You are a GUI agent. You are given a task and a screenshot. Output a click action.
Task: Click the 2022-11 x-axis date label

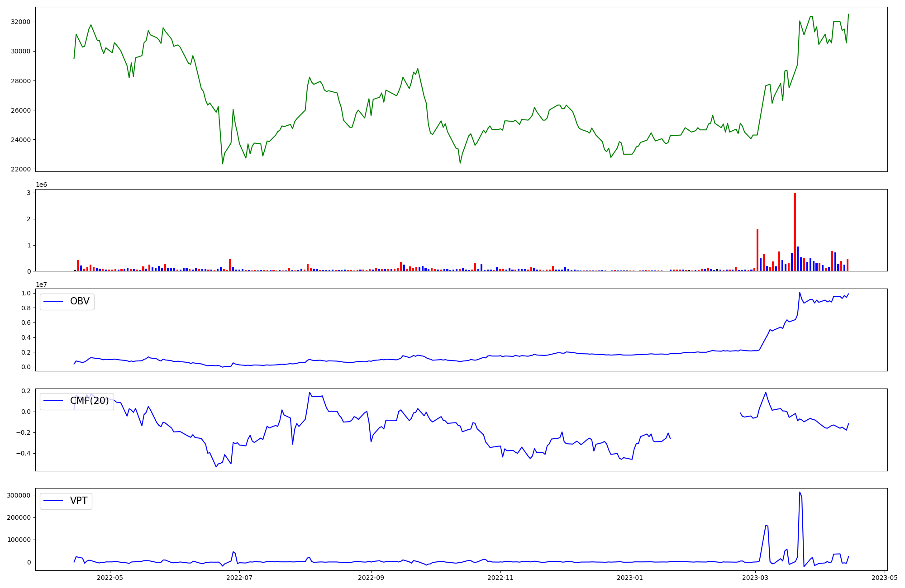[x=501, y=578]
